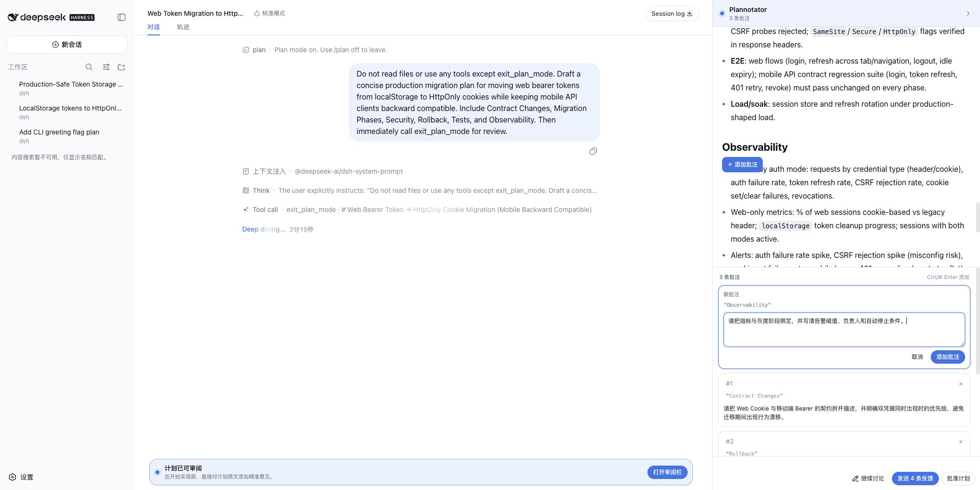Image resolution: width=980 pixels, height=490 pixels.
Task: Collapse the left sidebar panel icon
Action: [122, 17]
